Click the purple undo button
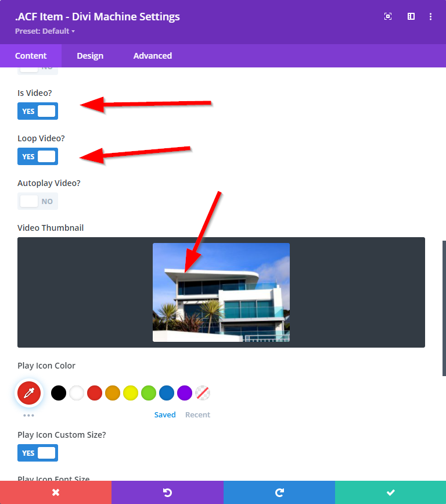446x504 pixels. (167, 492)
